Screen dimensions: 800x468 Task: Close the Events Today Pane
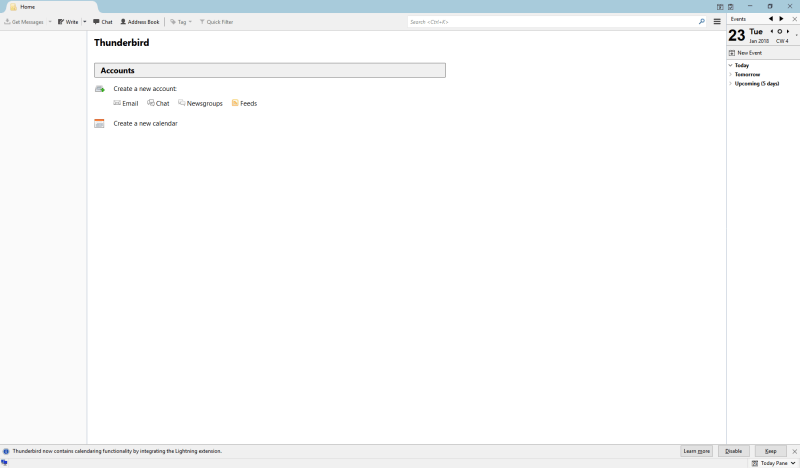tap(794, 19)
